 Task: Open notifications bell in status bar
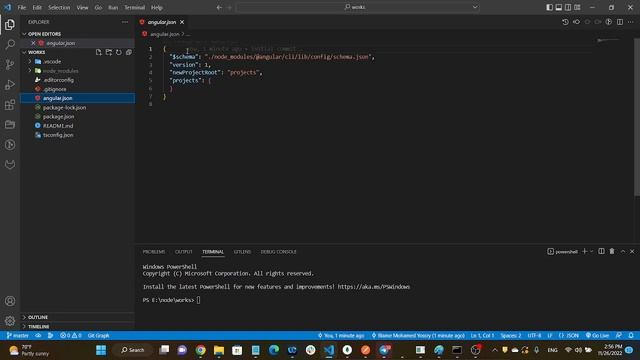click(x=631, y=336)
